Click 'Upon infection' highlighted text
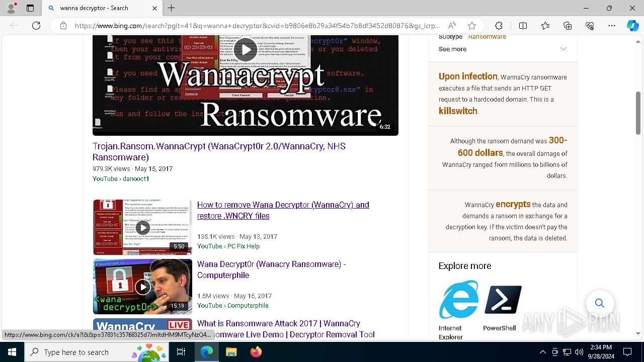 point(468,76)
